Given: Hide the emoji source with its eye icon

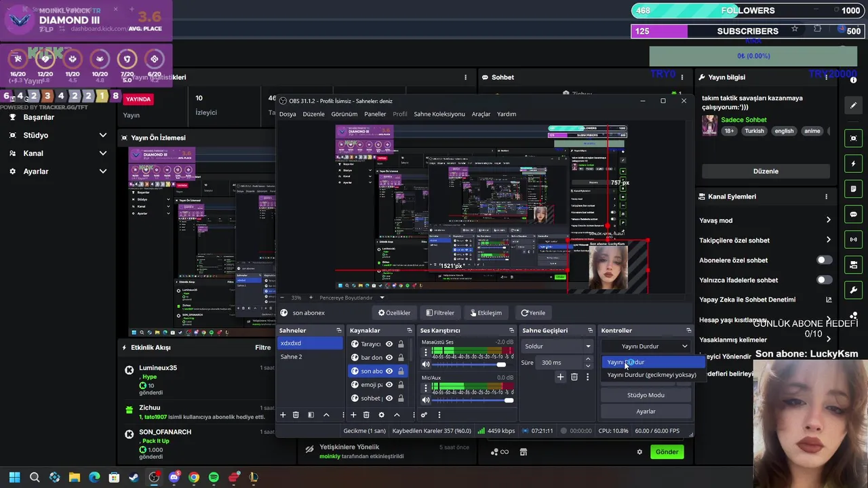Looking at the screenshot, I should [x=389, y=385].
